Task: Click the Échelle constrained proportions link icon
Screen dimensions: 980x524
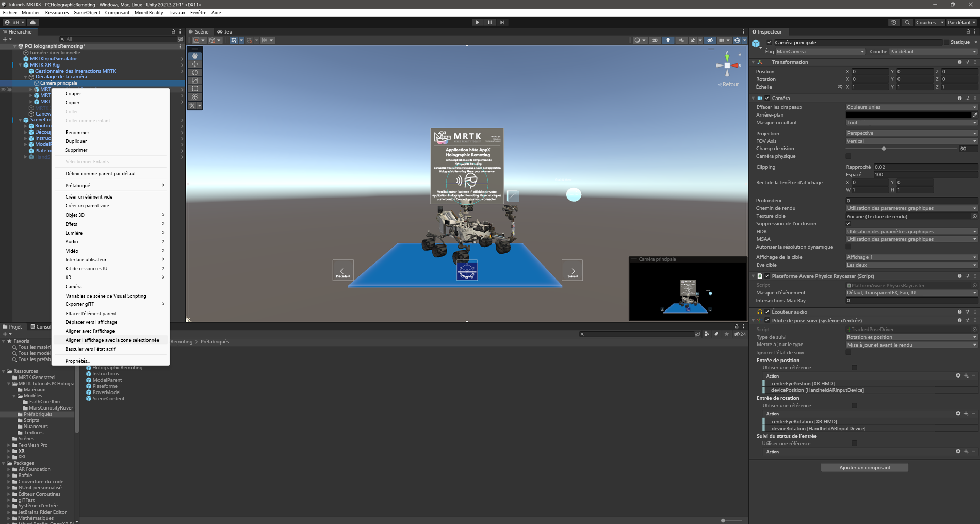Action: (x=840, y=87)
